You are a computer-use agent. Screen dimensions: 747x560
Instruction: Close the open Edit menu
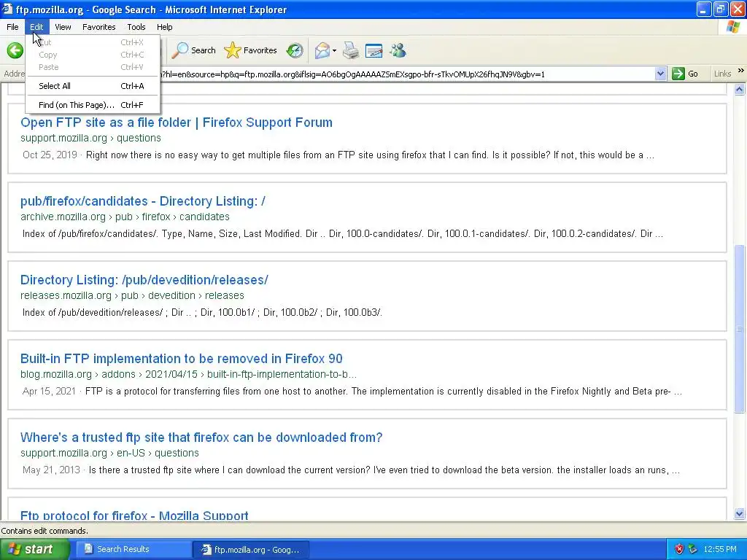coord(36,27)
